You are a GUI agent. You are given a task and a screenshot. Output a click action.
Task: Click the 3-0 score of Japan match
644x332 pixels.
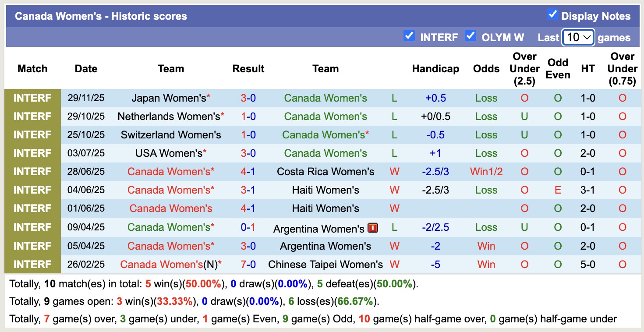coord(248,98)
